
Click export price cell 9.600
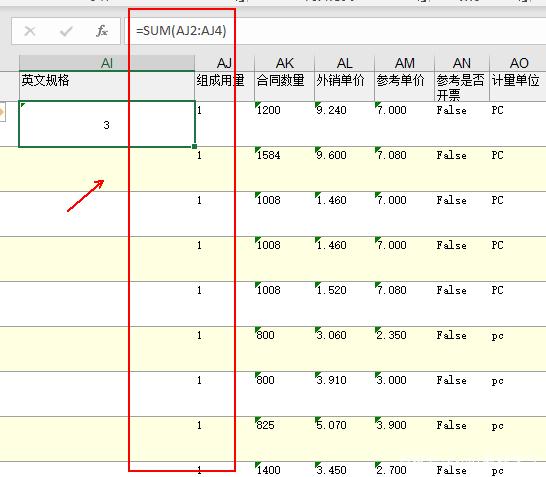click(x=344, y=169)
